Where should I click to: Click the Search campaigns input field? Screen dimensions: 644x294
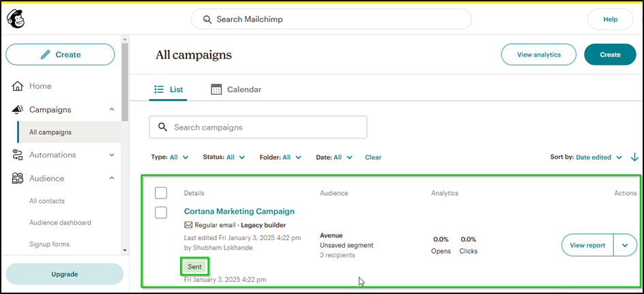pyautogui.click(x=266, y=127)
